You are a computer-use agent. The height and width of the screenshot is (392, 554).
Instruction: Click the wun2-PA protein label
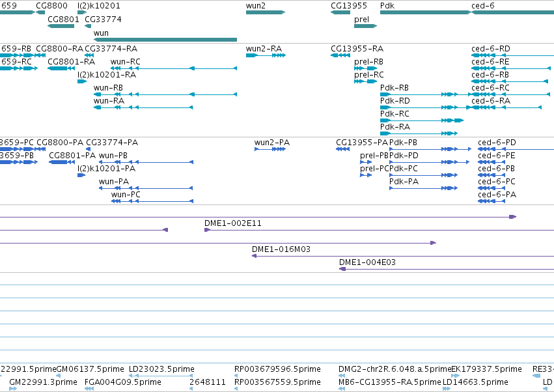272,143
